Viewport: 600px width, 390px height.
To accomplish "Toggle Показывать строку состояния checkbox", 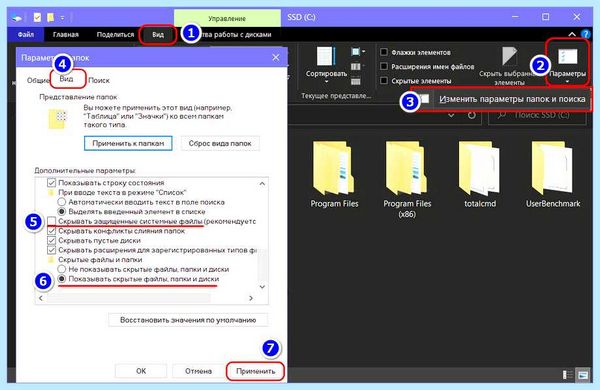I will 51,183.
